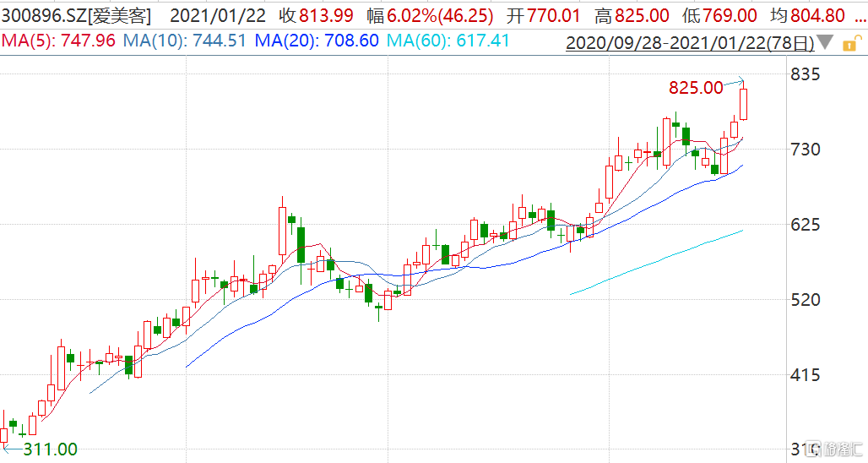The image size is (868, 463).
Task: Click the 520 price axis label
Action: [x=806, y=300]
